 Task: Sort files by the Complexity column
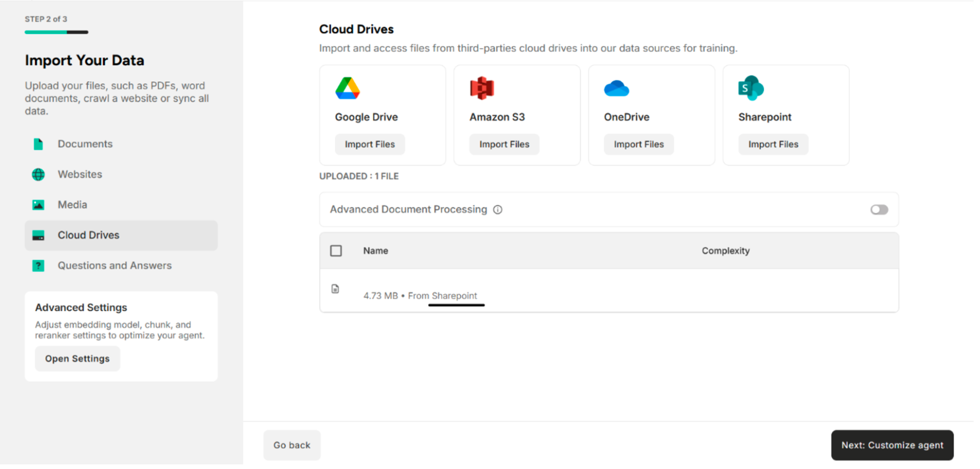pos(725,251)
